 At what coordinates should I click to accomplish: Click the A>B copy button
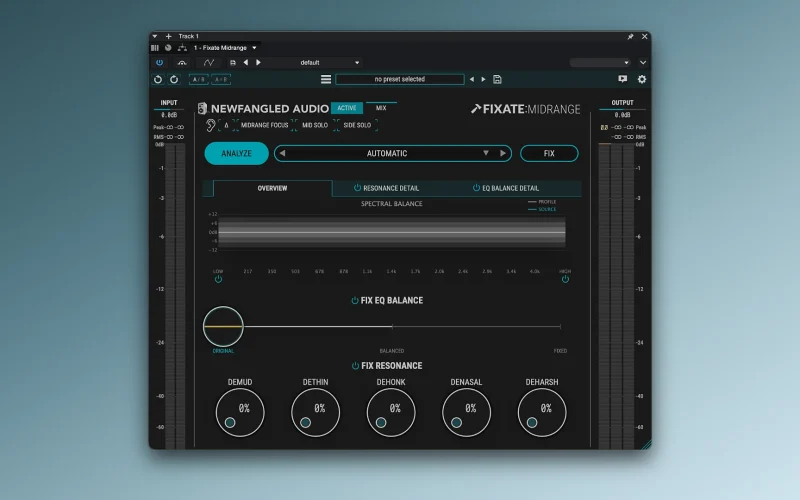pos(221,79)
